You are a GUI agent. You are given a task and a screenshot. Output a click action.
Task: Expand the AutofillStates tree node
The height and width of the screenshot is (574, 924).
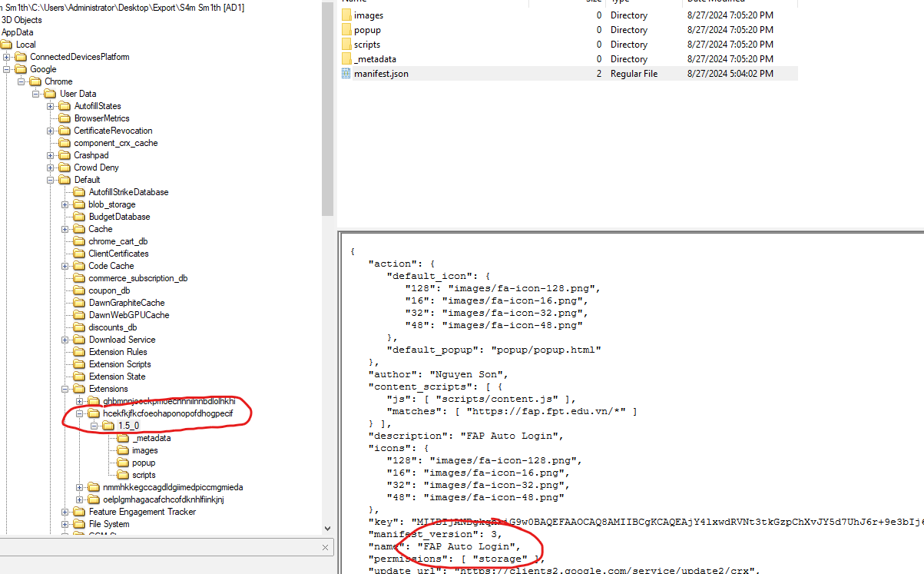50,106
